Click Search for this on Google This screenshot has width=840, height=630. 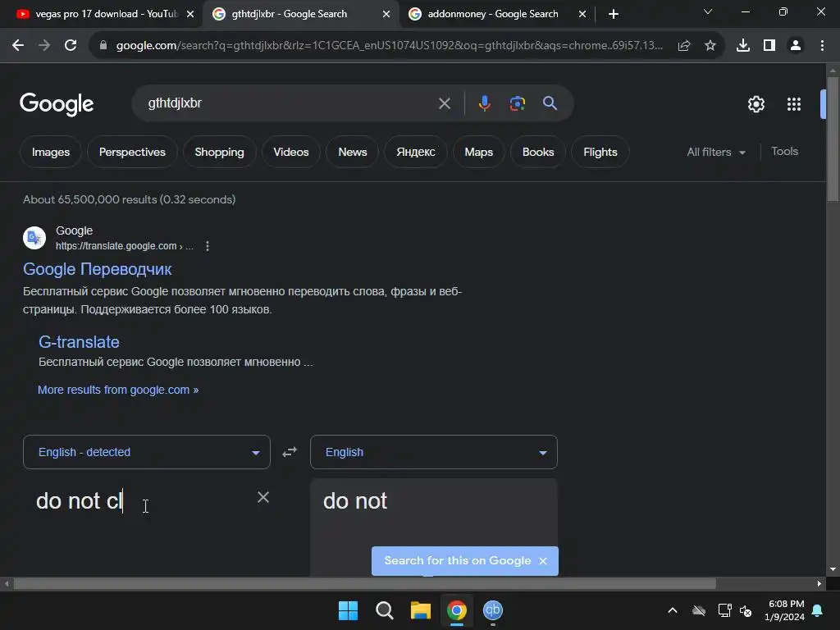[x=458, y=561]
